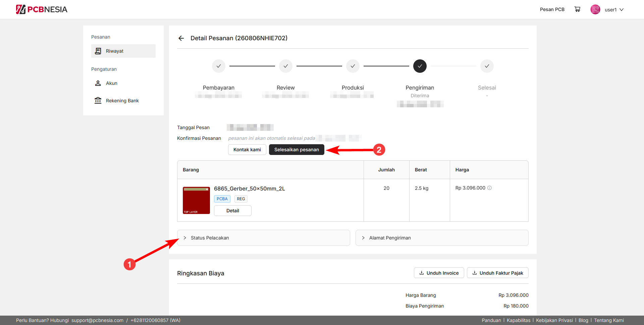Click the Selesaikan pesanan button

pos(297,150)
